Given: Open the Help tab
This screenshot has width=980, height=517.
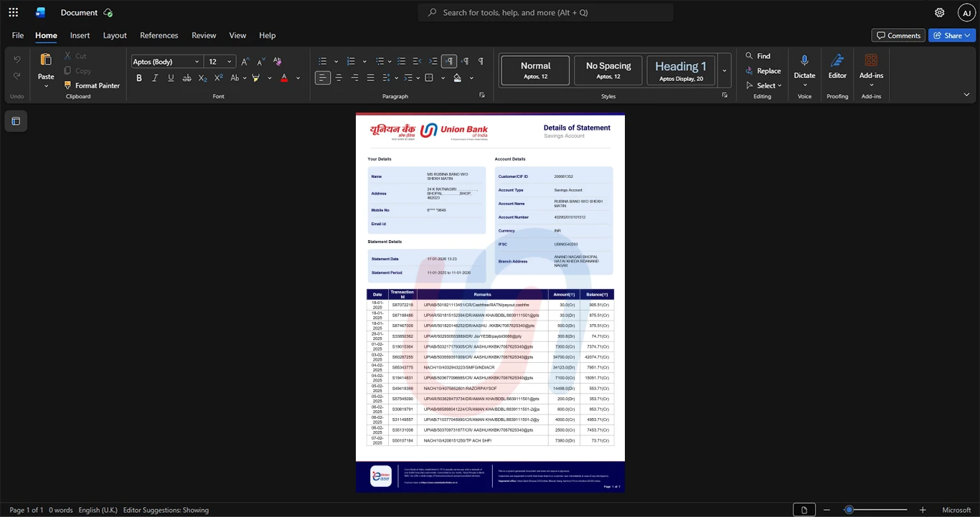Looking at the screenshot, I should click(x=267, y=35).
